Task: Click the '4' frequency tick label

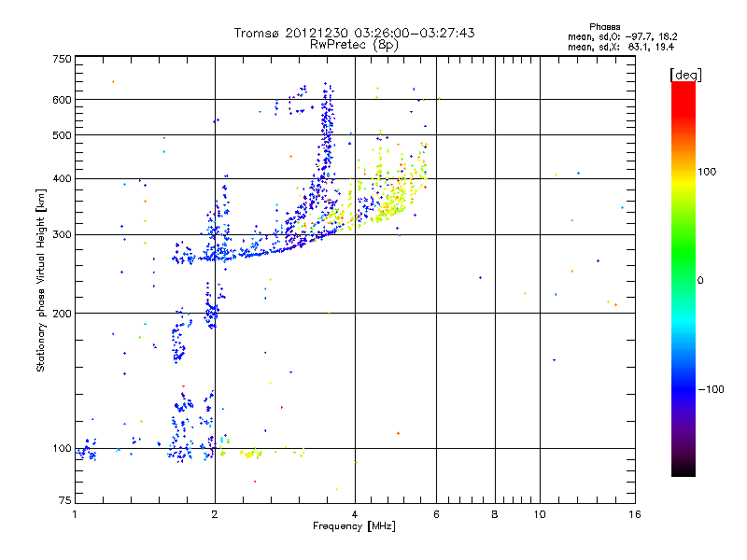Action: pyautogui.click(x=355, y=514)
